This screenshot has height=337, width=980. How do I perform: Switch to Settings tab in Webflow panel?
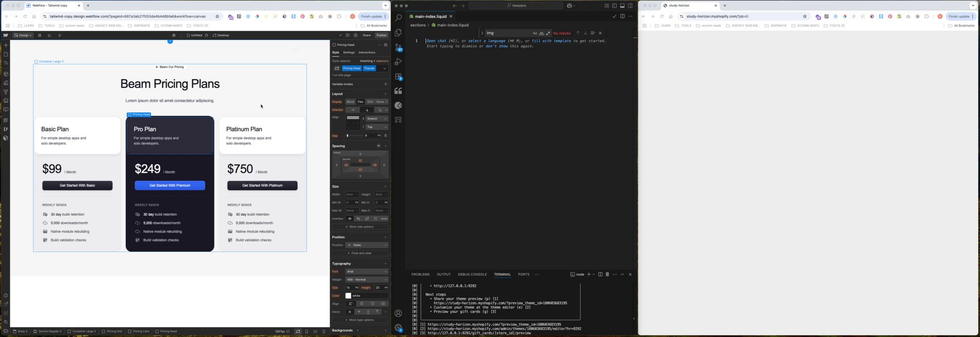click(349, 52)
